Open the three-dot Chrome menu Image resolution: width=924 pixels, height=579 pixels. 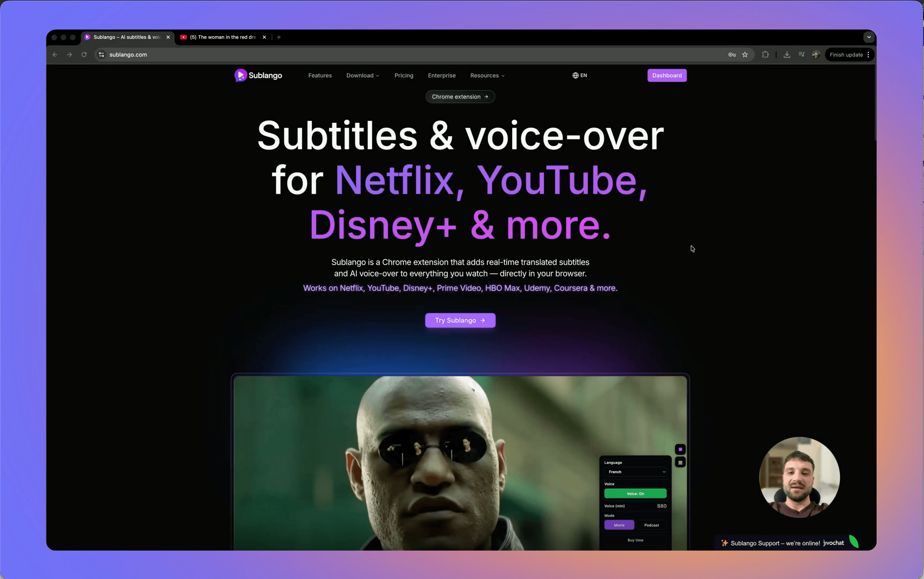click(869, 55)
